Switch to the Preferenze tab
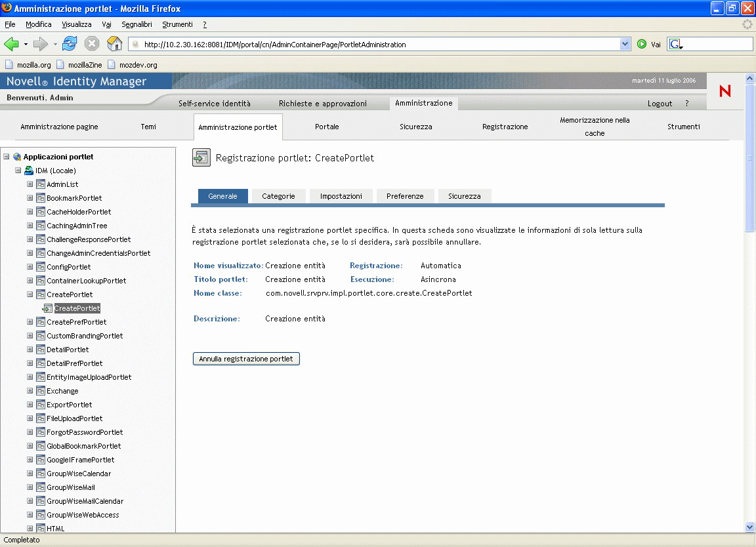Image resolution: width=756 pixels, height=547 pixels. [x=405, y=196]
